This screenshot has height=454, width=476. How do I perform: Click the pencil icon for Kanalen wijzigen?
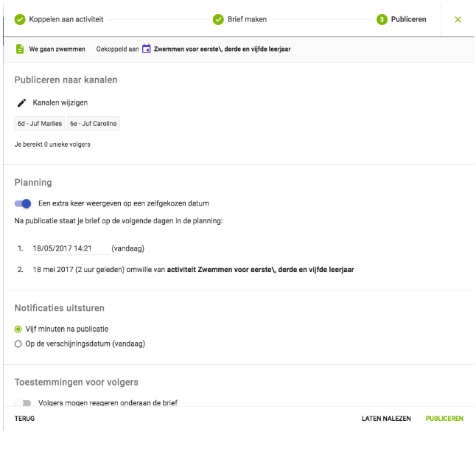coord(21,102)
